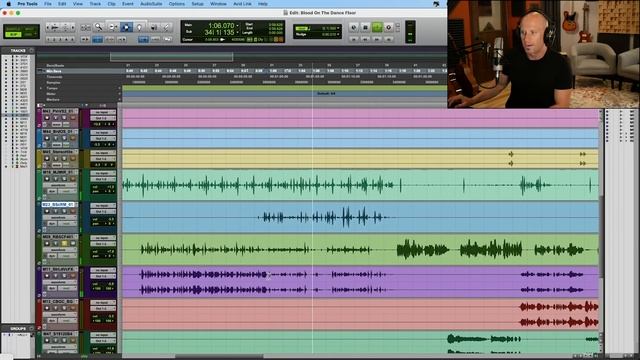This screenshot has height=360, width=640.
Task: Open the Apple menu icon
Action: tap(8, 4)
